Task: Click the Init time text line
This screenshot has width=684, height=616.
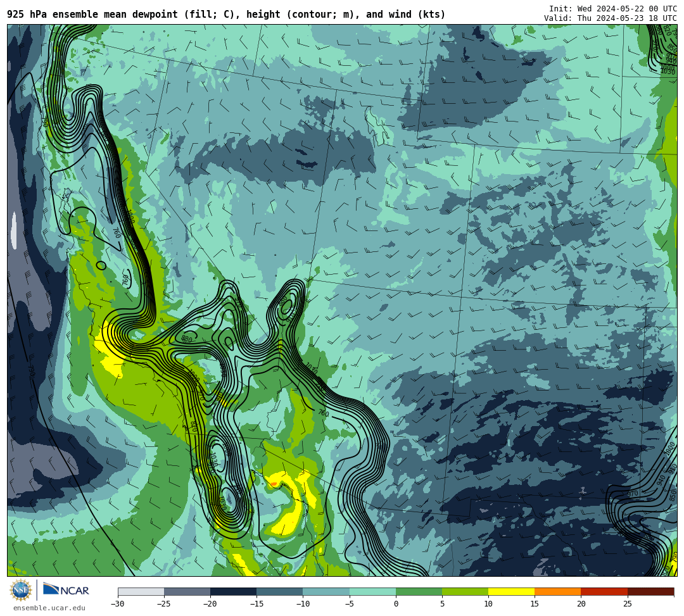Action: pyautogui.click(x=613, y=9)
